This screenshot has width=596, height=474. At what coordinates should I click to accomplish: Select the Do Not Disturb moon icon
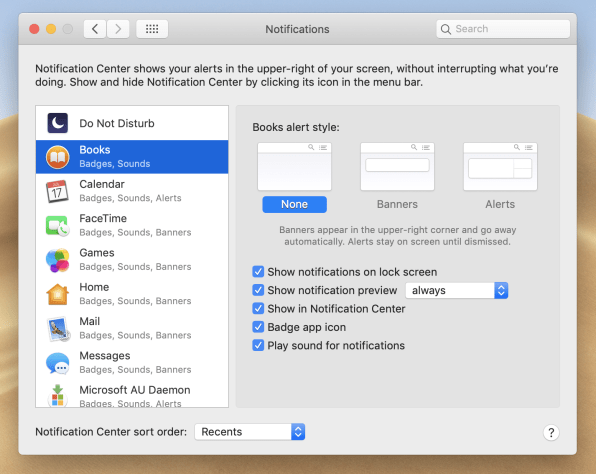[57, 123]
